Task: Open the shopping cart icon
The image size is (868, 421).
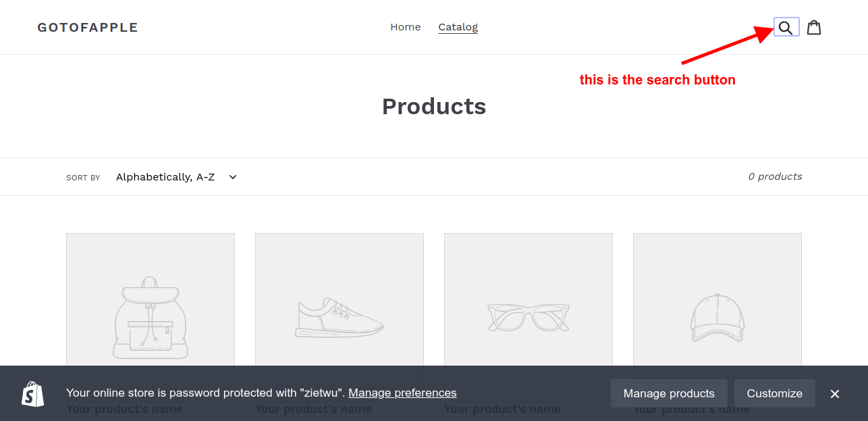Action: point(814,27)
